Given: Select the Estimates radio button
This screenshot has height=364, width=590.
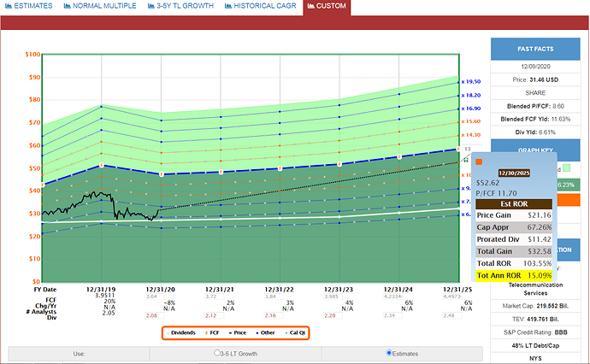Looking at the screenshot, I should [x=389, y=352].
